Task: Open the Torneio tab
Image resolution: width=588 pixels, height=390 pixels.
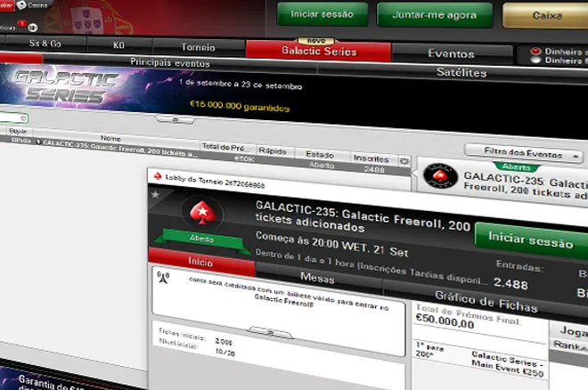Action: [x=199, y=47]
